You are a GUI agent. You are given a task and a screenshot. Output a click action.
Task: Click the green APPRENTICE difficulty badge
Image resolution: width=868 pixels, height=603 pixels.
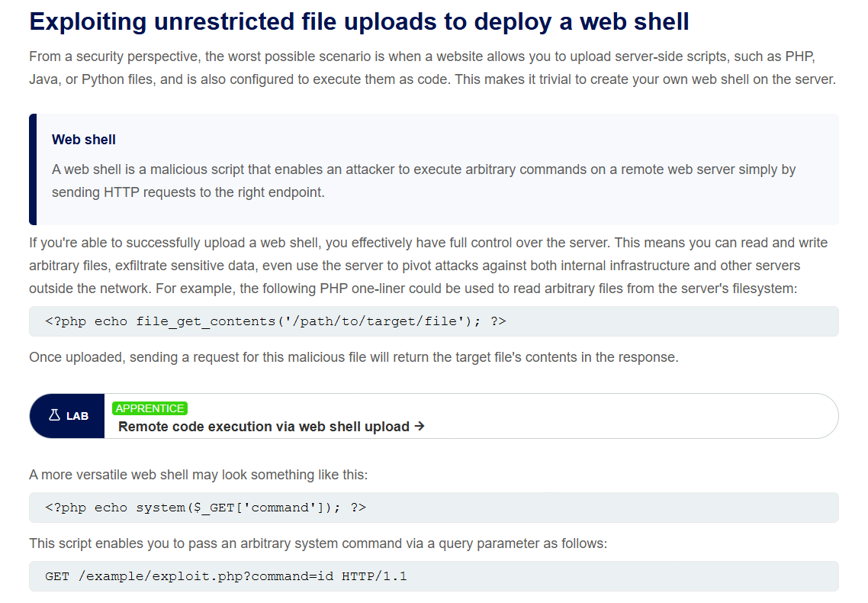(149, 408)
